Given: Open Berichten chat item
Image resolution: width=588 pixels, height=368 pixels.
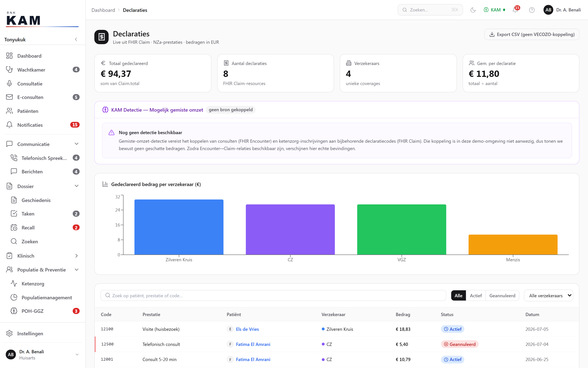Looking at the screenshot, I should [x=45, y=172].
